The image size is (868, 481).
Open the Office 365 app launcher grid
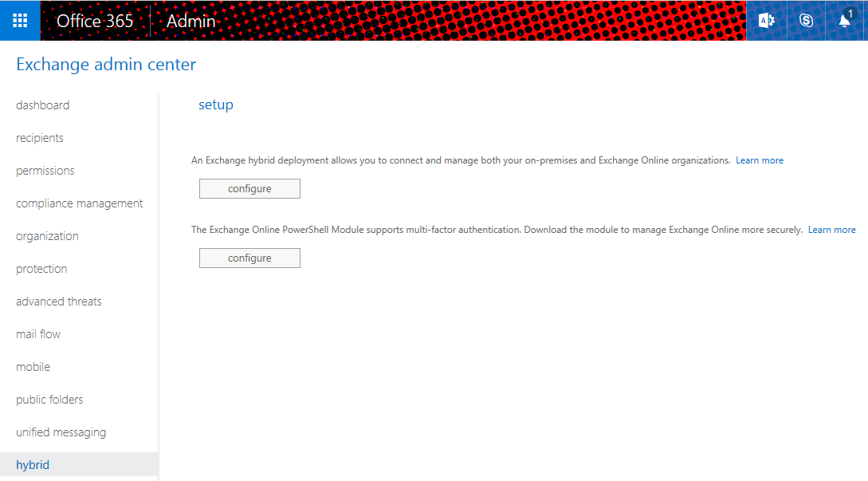(x=19, y=20)
